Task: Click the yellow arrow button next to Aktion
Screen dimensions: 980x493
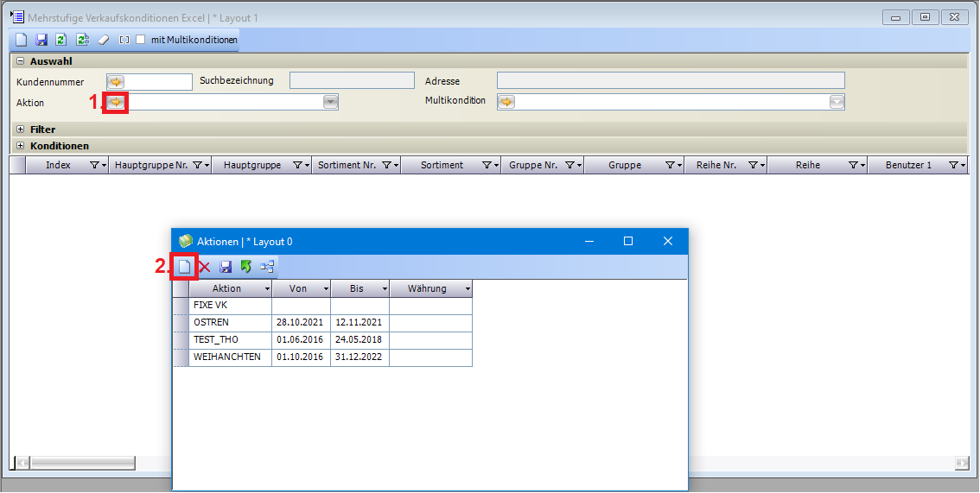Action: (115, 102)
